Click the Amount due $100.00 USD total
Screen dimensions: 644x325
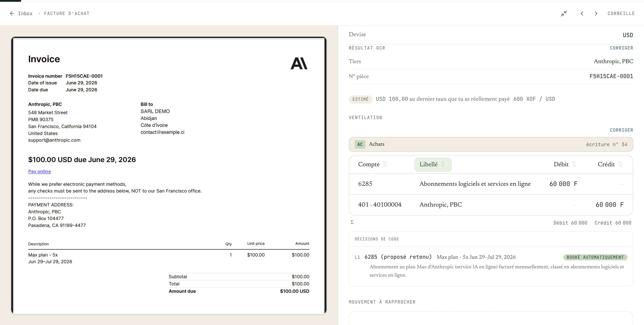tap(239, 291)
